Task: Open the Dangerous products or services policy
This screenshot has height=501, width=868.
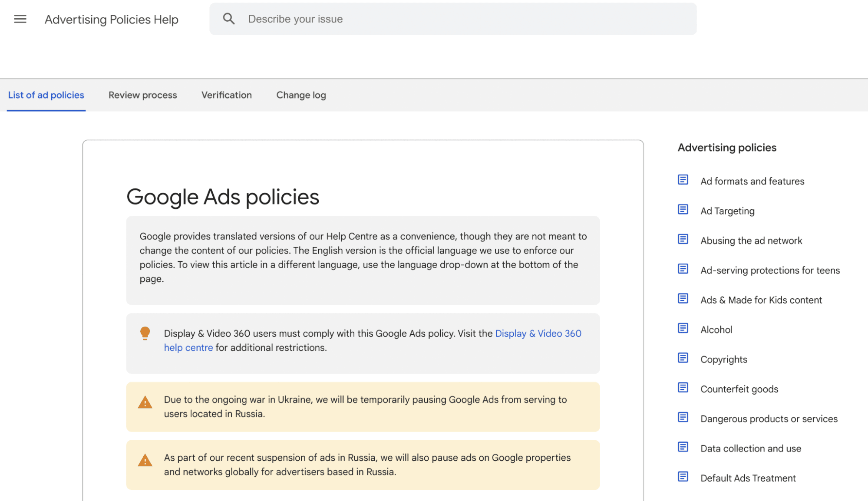Action: coord(769,419)
